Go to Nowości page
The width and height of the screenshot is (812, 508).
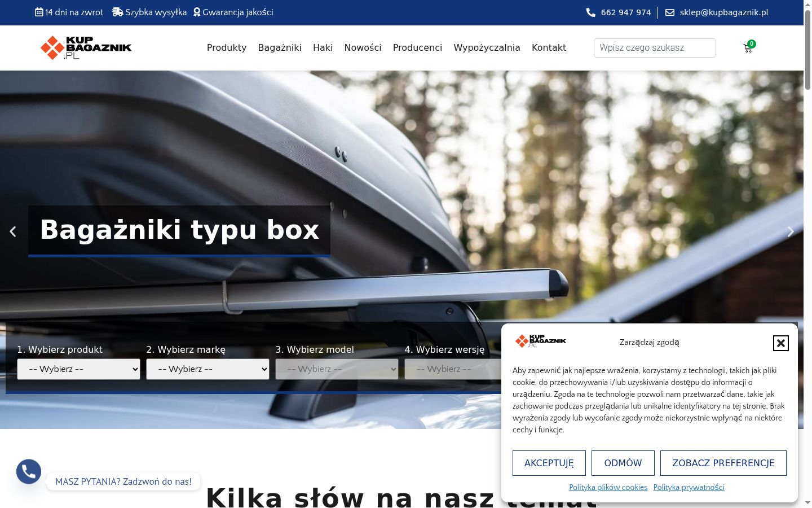363,48
